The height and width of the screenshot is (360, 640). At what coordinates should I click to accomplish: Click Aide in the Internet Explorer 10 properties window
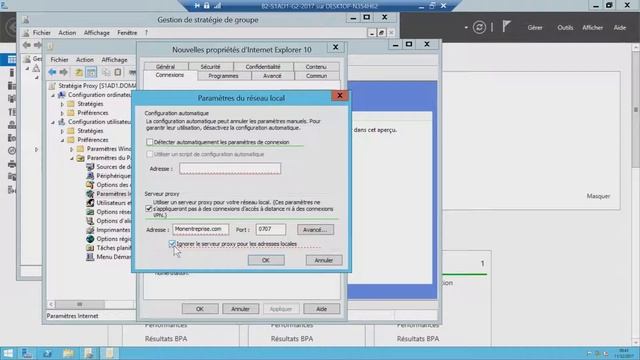tap(322, 309)
